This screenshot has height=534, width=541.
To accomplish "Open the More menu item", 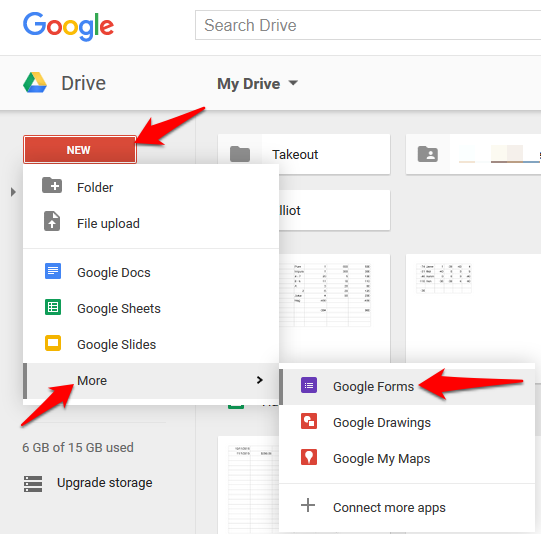I will pyautogui.click(x=151, y=380).
